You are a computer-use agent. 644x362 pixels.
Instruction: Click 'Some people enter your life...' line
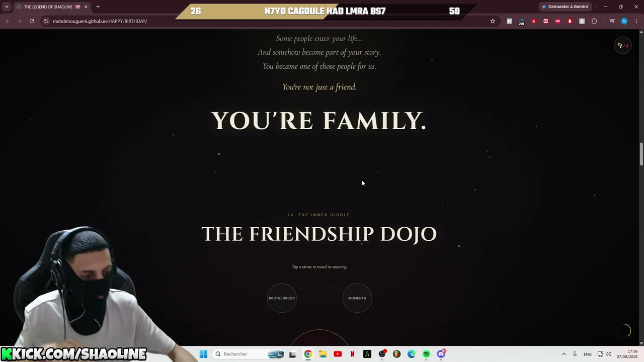[x=319, y=39]
